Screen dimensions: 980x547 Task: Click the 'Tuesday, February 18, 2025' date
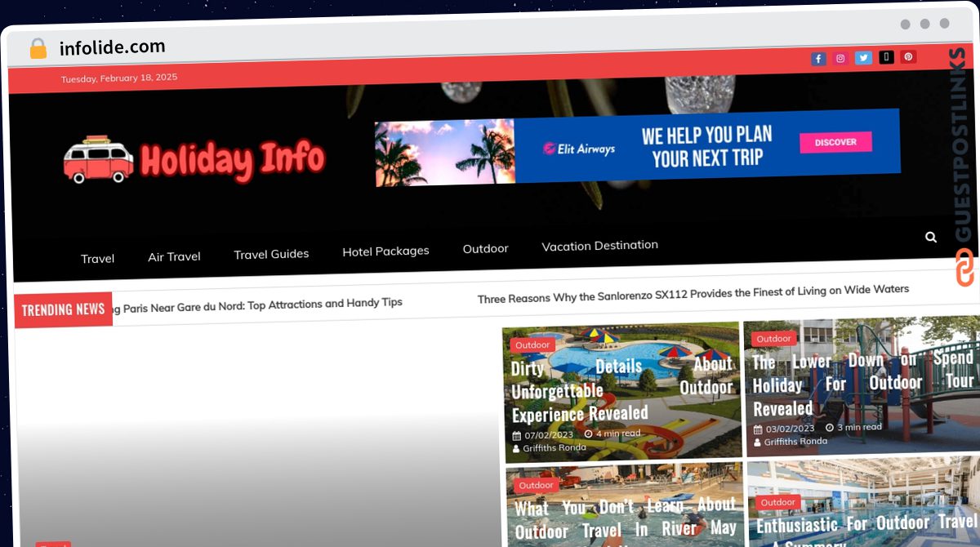pos(119,78)
